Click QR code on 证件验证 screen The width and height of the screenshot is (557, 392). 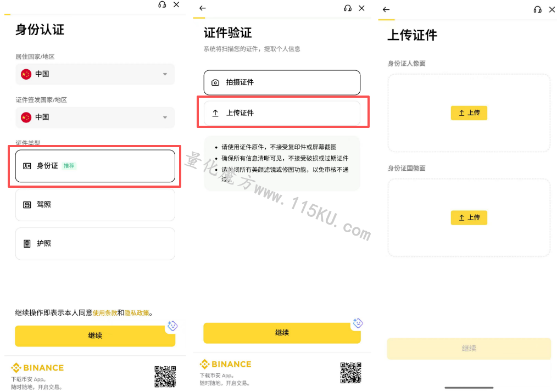pos(351,373)
